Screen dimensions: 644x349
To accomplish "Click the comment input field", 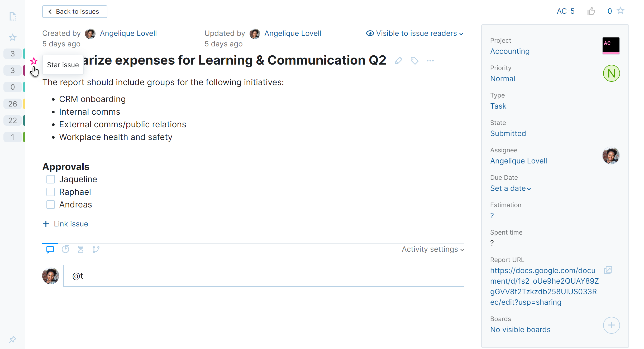I will pyautogui.click(x=264, y=276).
